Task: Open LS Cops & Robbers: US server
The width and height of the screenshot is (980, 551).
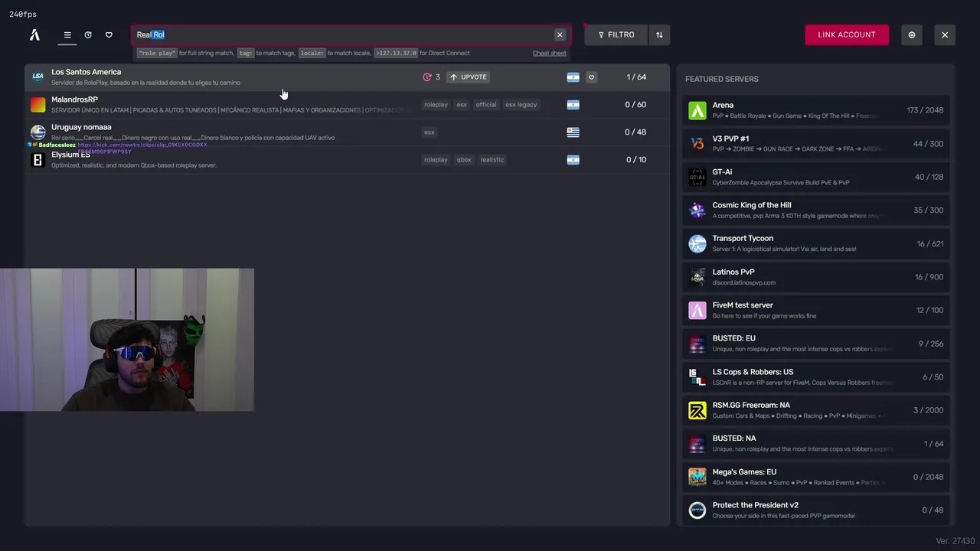Action: click(815, 377)
